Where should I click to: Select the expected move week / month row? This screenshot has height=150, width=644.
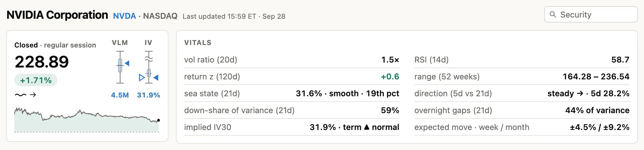coord(522,127)
